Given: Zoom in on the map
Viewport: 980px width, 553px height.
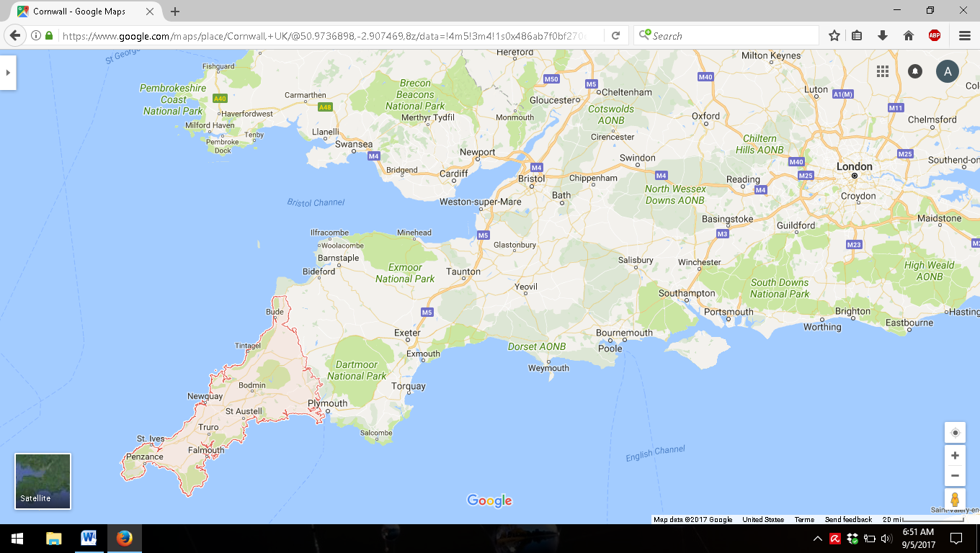Looking at the screenshot, I should pyautogui.click(x=955, y=456).
